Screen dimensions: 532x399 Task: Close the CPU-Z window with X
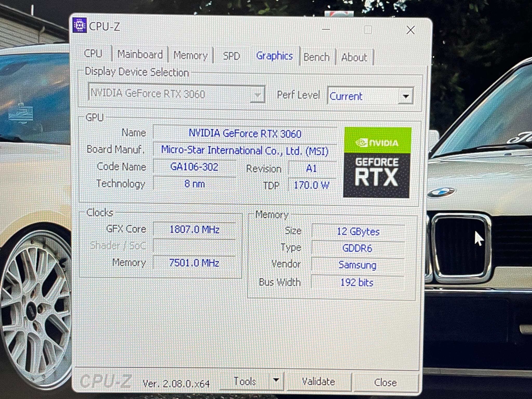coord(410,30)
